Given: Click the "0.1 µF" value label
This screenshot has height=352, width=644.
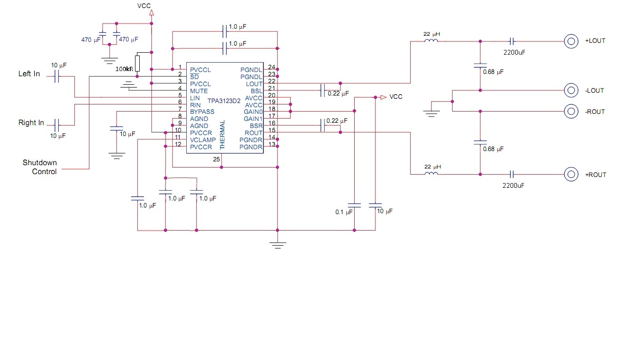Looking at the screenshot, I should [x=344, y=212].
